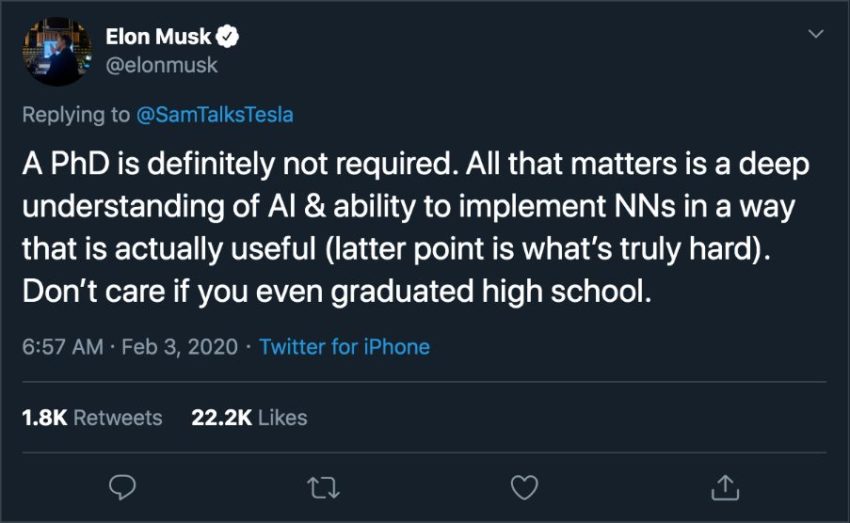Open Elon Musk's profile picture

tap(54, 51)
